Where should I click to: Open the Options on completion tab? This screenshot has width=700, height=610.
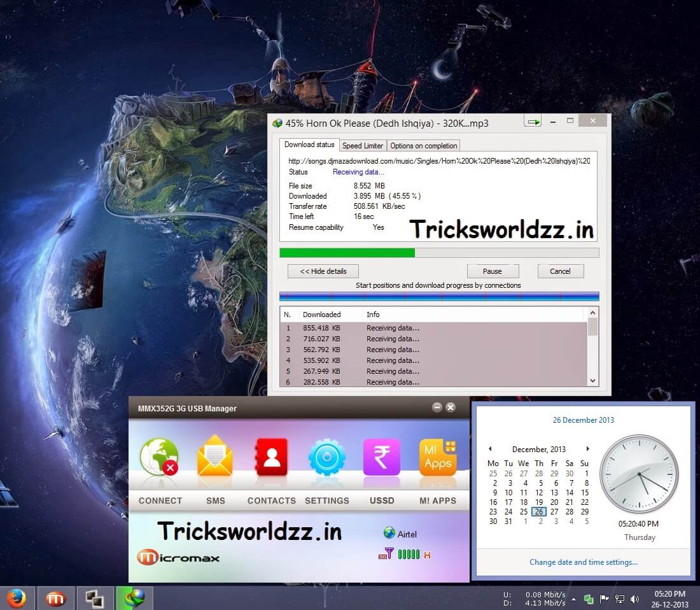point(424,146)
